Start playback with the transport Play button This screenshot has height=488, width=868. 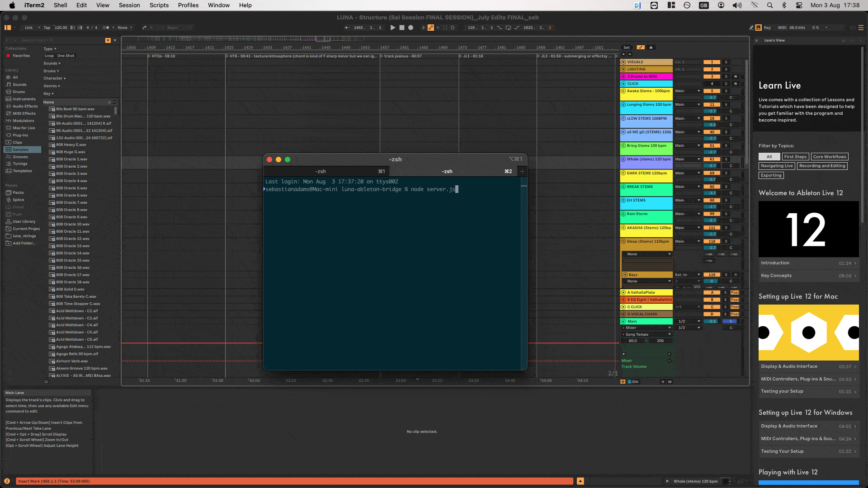tap(392, 28)
